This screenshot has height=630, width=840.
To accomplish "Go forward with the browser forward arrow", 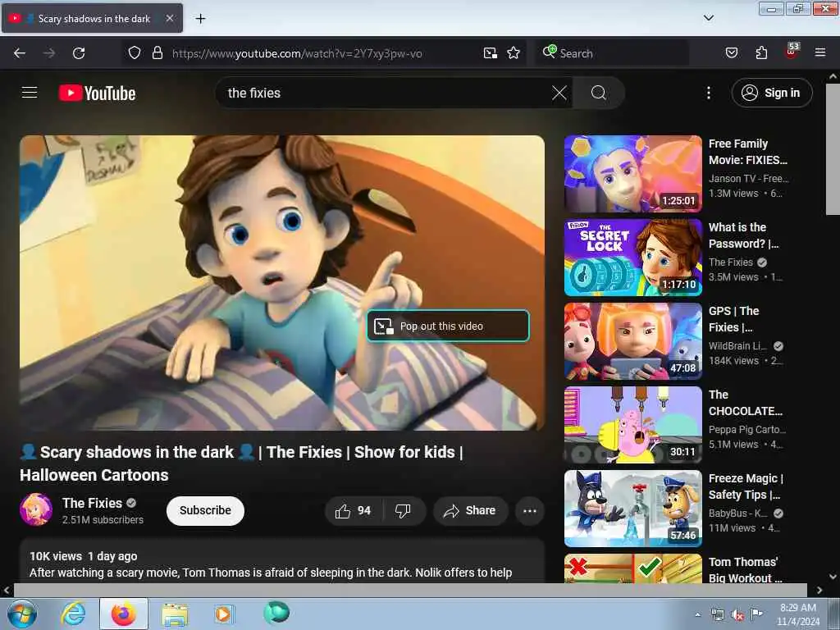I will (49, 53).
